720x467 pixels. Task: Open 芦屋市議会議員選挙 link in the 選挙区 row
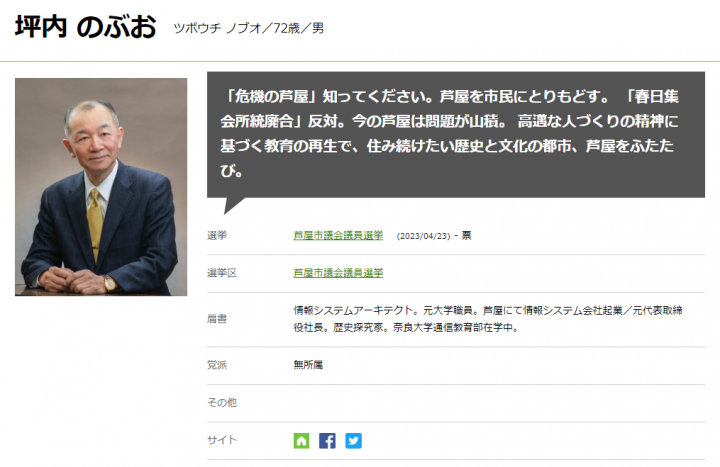click(x=338, y=273)
